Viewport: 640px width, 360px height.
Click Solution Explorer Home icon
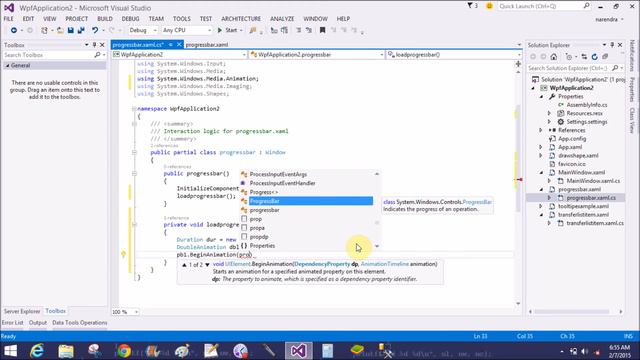[x=553, y=57]
